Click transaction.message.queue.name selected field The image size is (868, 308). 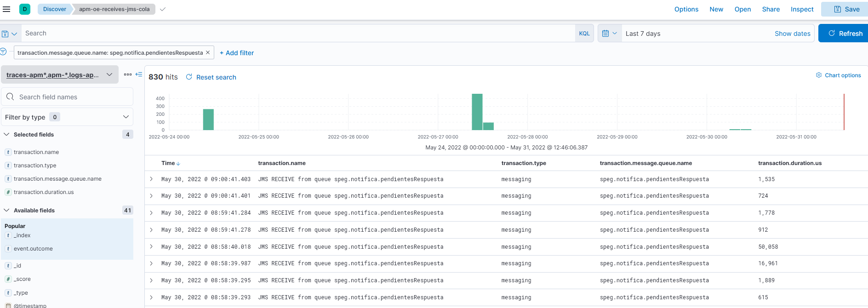pos(57,179)
